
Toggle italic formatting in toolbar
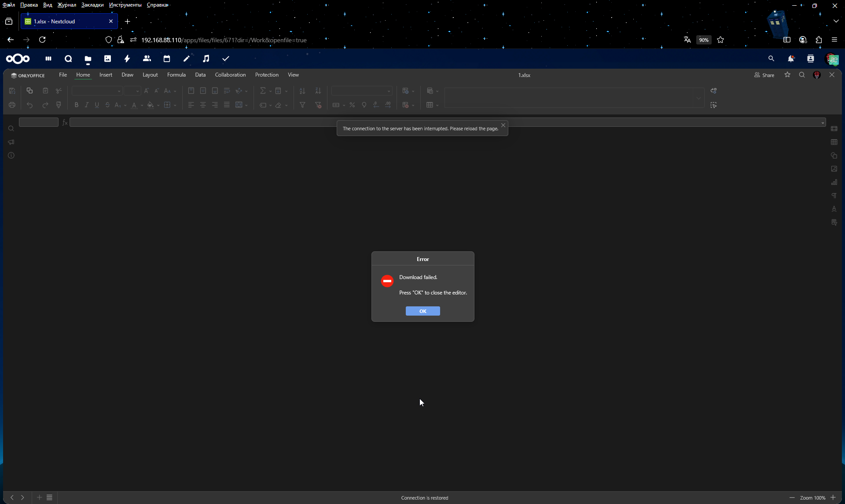87,105
